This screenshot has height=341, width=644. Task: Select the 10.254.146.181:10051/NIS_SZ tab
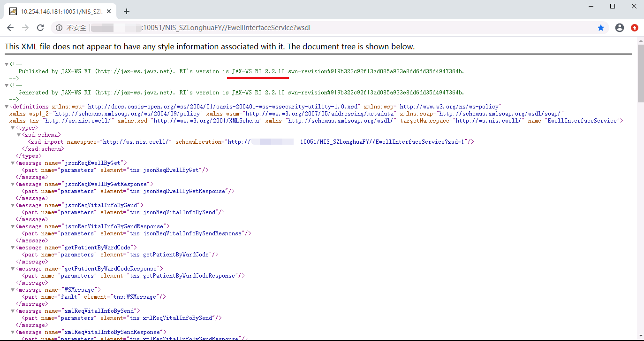point(61,11)
